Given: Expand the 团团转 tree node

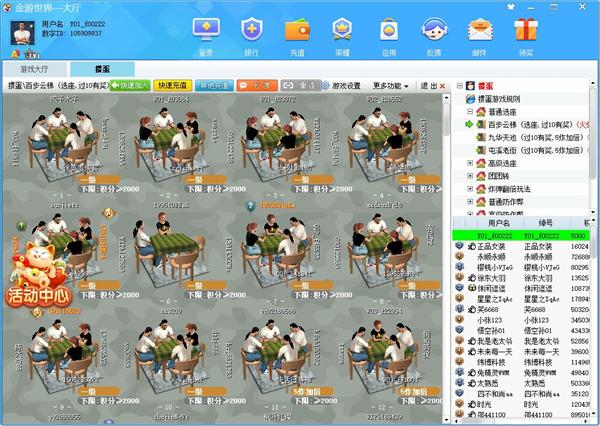Looking at the screenshot, I should 470,175.
